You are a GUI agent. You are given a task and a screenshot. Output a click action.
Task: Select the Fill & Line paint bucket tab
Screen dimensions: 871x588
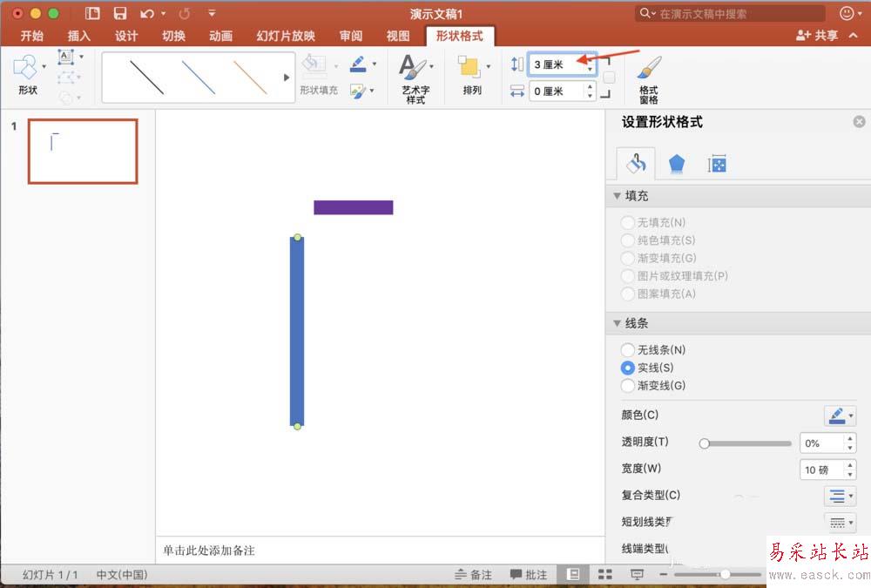click(x=636, y=164)
